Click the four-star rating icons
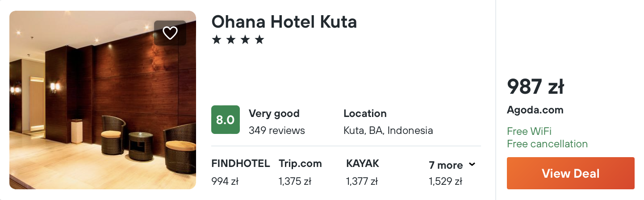The image size is (644, 200). click(x=238, y=40)
